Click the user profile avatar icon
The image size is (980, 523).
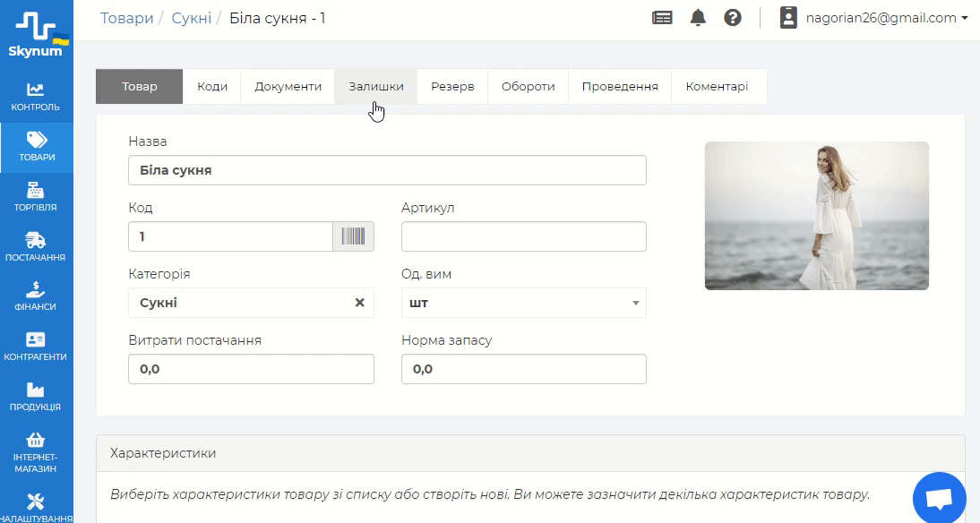click(788, 18)
